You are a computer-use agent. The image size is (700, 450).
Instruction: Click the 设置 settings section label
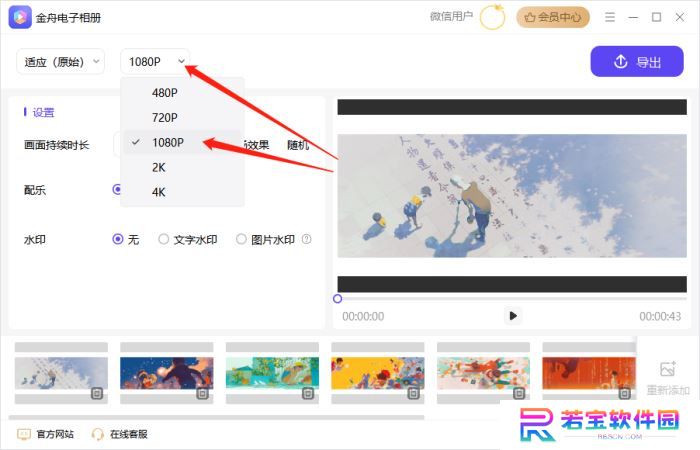pos(43,112)
